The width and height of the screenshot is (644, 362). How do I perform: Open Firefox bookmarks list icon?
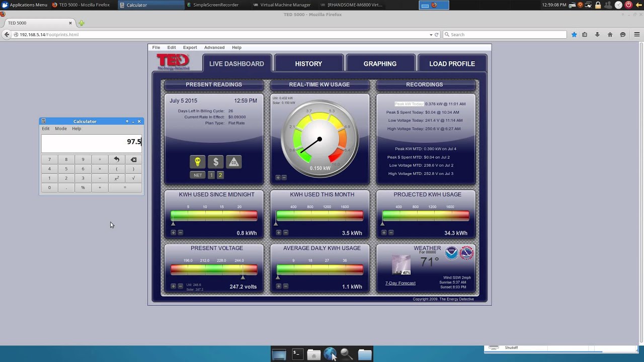pyautogui.click(x=585, y=35)
